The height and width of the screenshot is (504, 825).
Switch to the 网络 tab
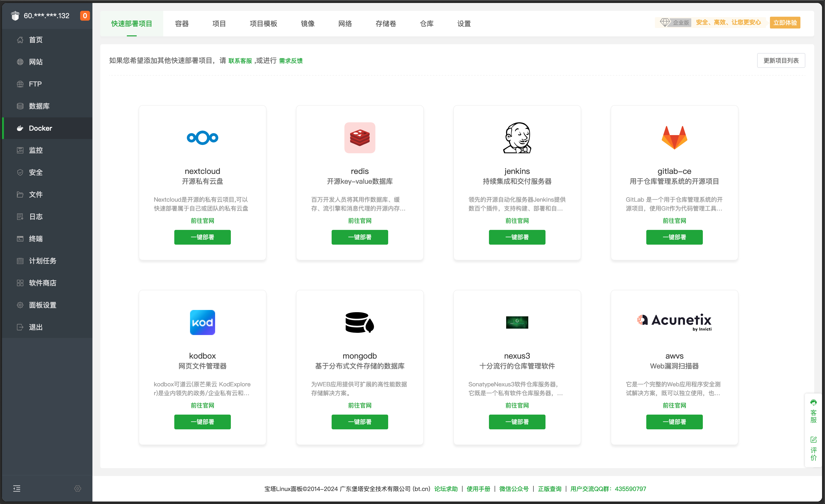point(345,23)
